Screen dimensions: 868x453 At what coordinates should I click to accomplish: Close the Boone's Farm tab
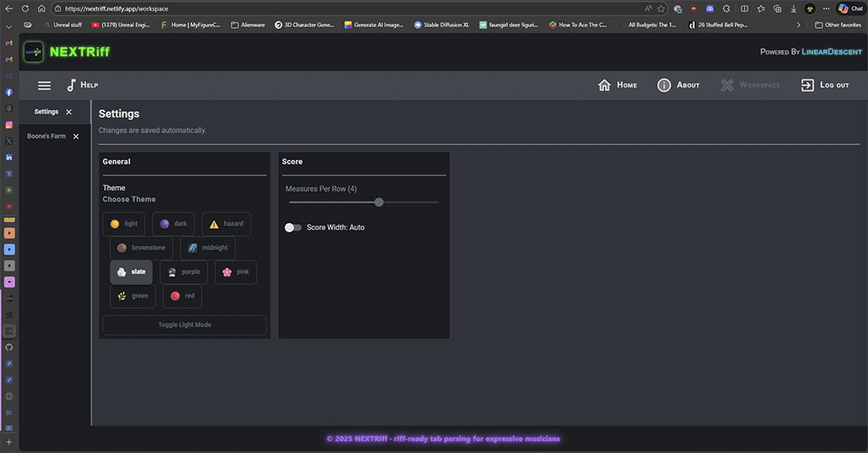pyautogui.click(x=75, y=137)
